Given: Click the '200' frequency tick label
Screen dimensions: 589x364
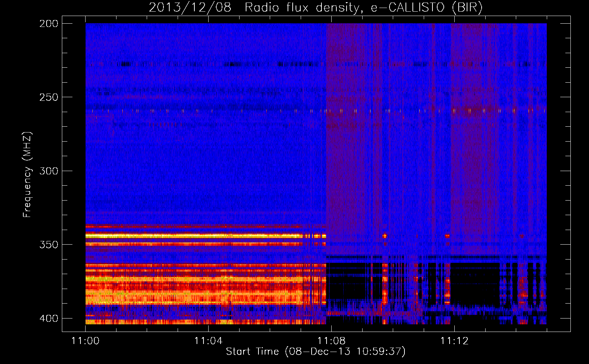Looking at the screenshot, I should click(49, 24).
